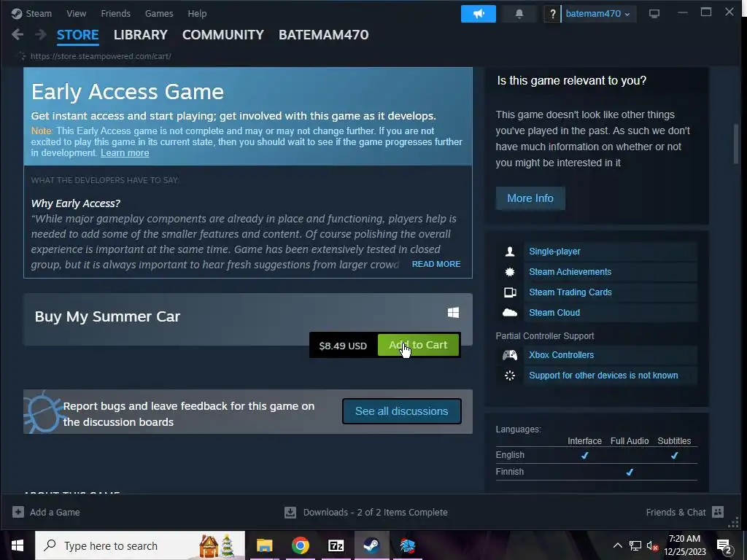The height and width of the screenshot is (560, 747).
Task: Click the Steam Trading Cards icon
Action: (510, 292)
